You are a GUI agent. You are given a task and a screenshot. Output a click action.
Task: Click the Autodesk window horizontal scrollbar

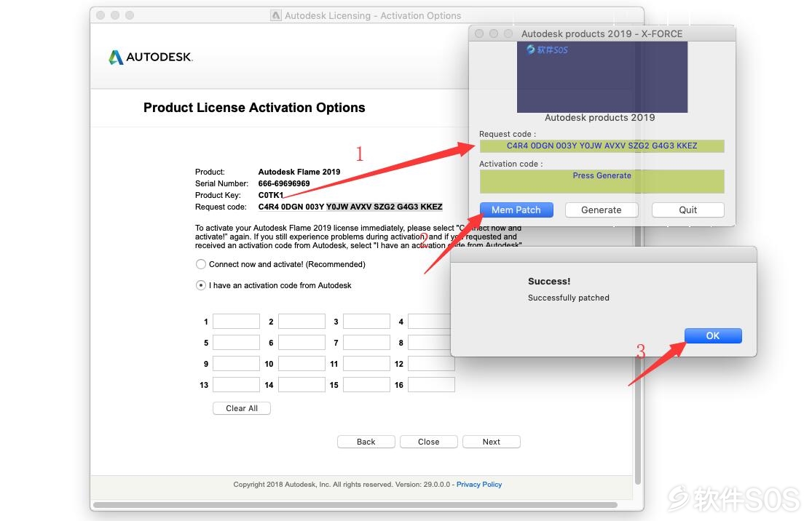click(x=355, y=504)
